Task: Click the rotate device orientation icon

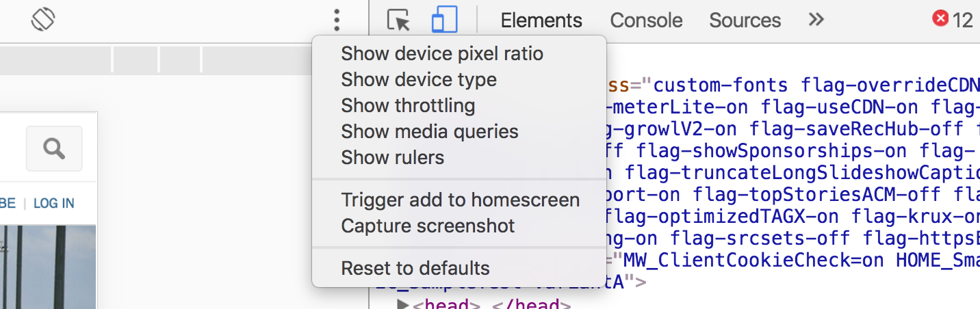Action: (42, 19)
